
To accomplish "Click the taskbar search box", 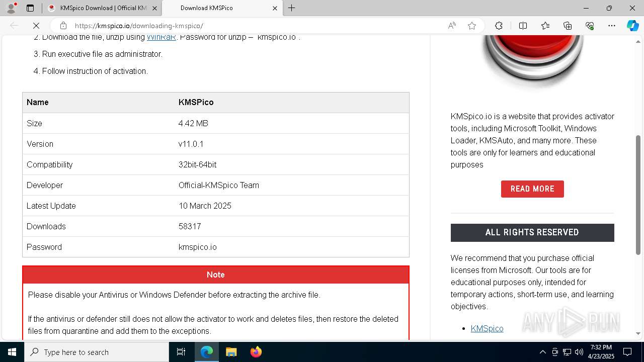I will (97, 352).
